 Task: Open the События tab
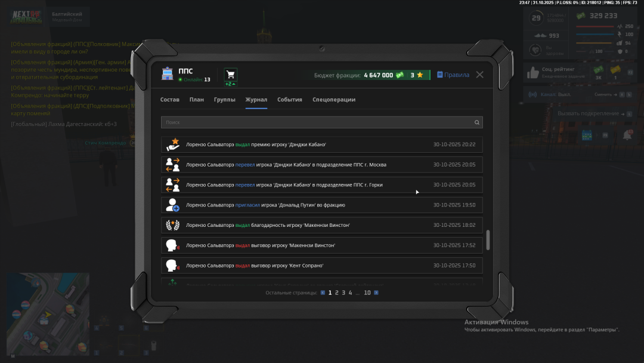click(x=290, y=100)
